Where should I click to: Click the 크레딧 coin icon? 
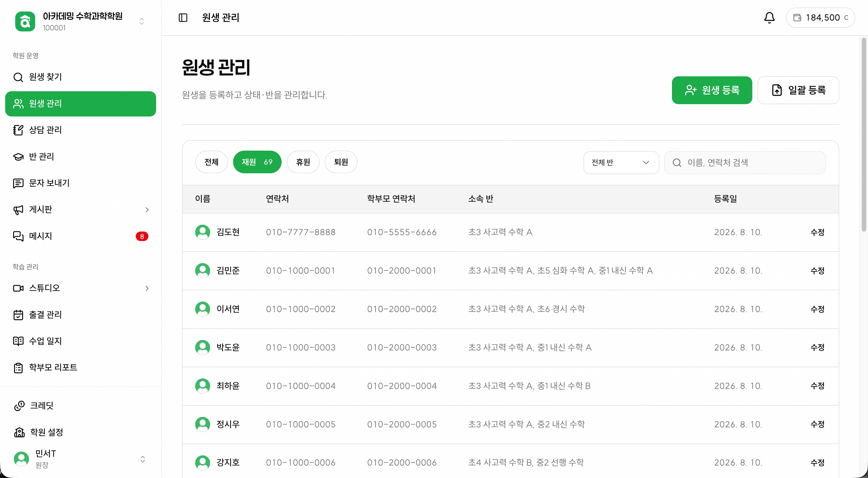point(19,406)
